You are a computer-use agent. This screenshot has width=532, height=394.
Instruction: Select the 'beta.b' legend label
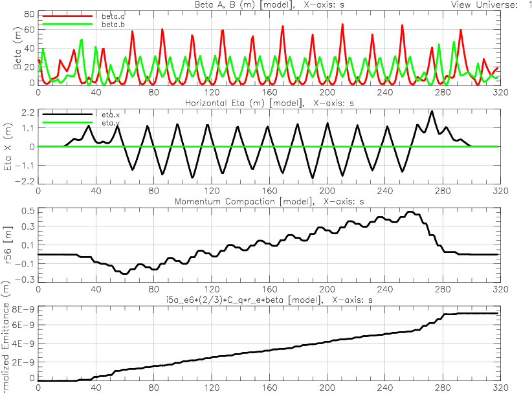[x=113, y=25]
